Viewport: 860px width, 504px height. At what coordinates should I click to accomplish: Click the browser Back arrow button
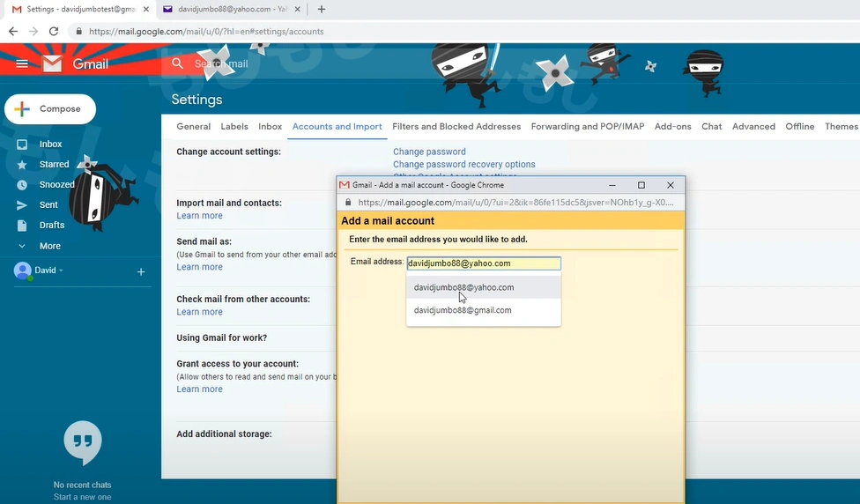click(x=13, y=31)
